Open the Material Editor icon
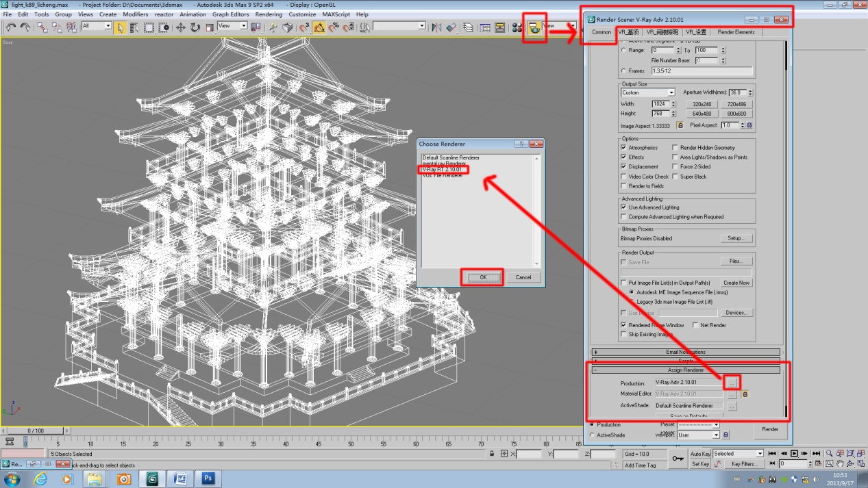Viewport: 868px width, 488px height. coord(517,27)
